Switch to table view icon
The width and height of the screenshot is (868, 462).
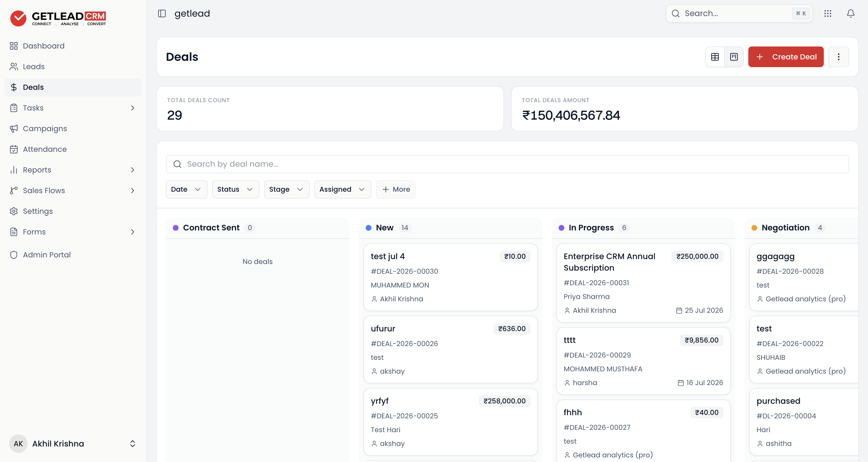pos(715,57)
